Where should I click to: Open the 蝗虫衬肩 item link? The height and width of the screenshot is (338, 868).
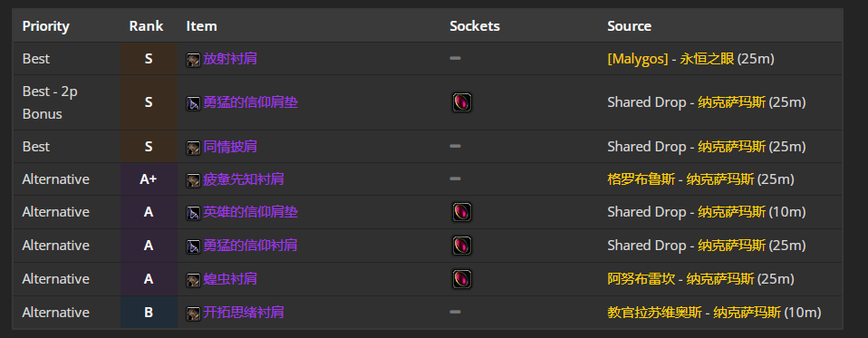tap(230, 279)
